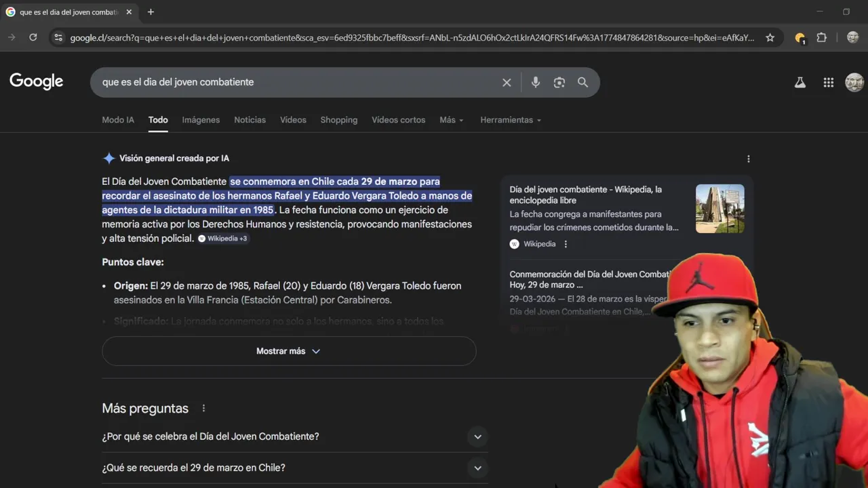Expand AI overview with Mostrar más
The width and height of the screenshot is (868, 488).
tap(289, 351)
